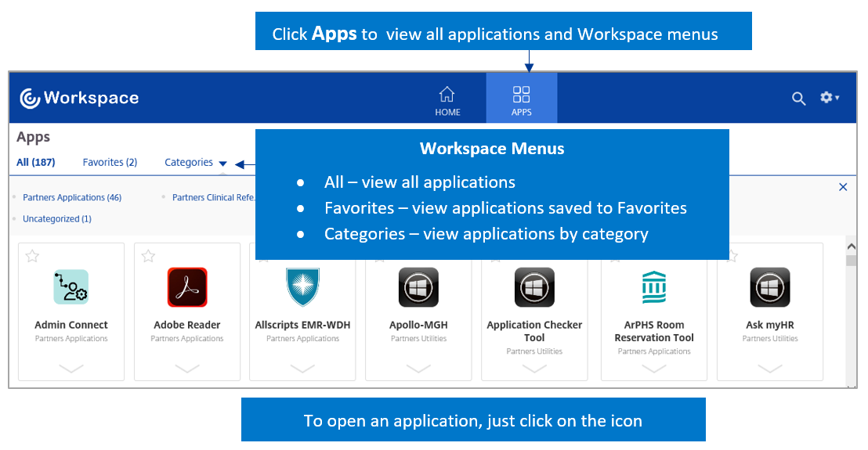
Task: Launch the Admin Connect icon
Action: 71,287
